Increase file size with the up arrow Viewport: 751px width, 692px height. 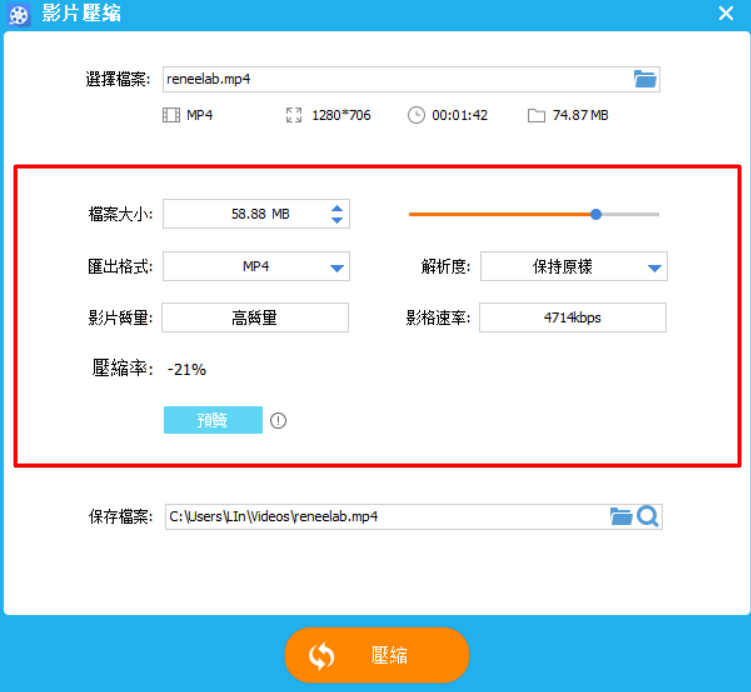[x=337, y=208]
